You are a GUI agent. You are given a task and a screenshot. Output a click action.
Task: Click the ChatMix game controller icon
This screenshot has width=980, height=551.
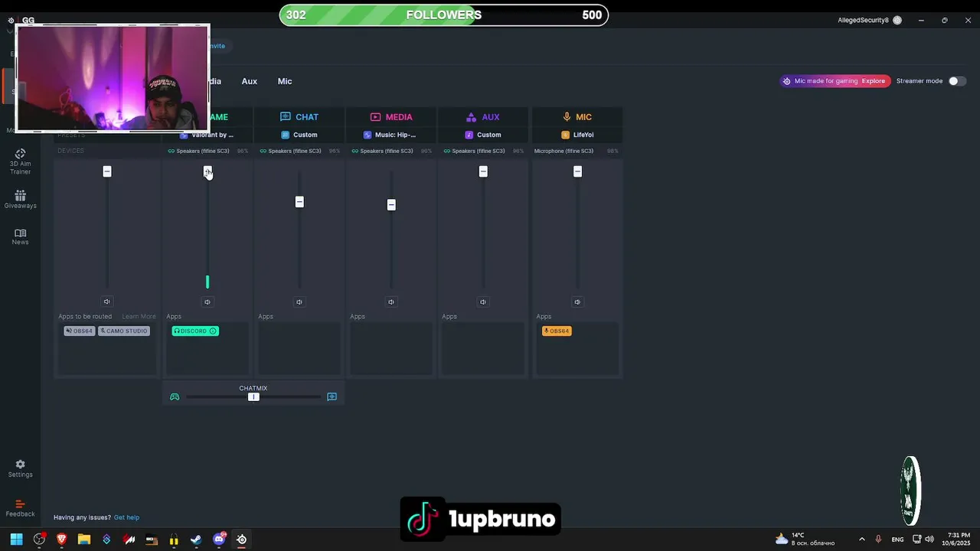175,396
